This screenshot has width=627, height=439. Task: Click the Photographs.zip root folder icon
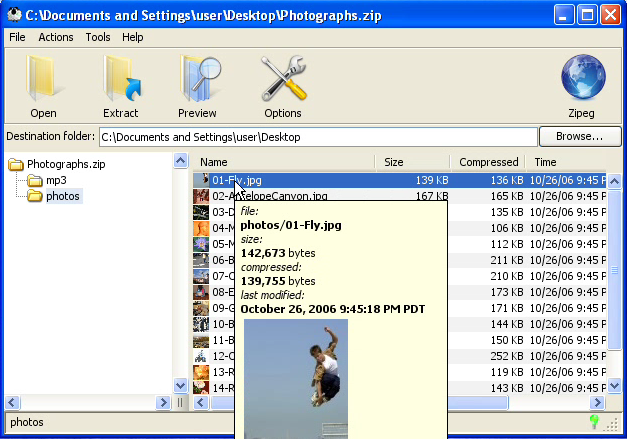point(16,164)
